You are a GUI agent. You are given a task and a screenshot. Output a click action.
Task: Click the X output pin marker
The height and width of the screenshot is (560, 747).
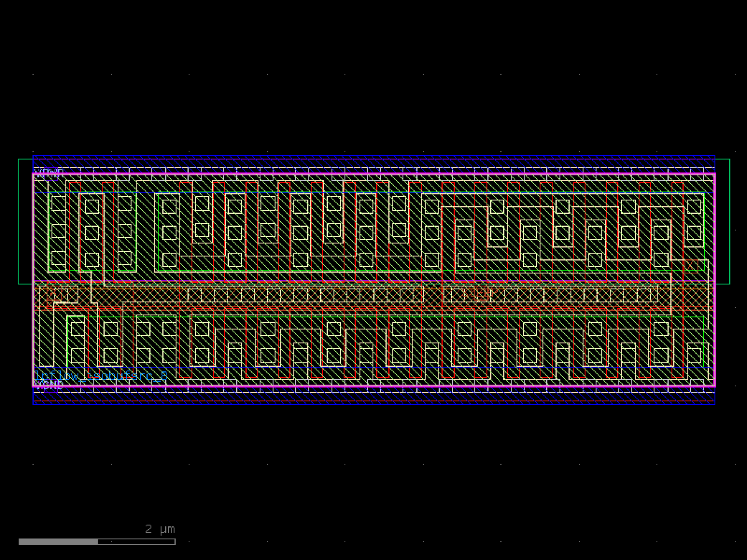coord(691,266)
